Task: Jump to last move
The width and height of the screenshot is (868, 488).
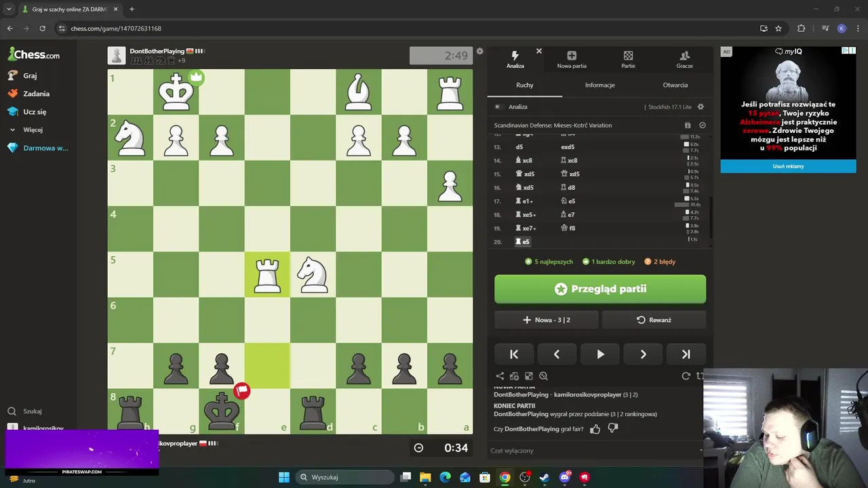Action: 686,354
